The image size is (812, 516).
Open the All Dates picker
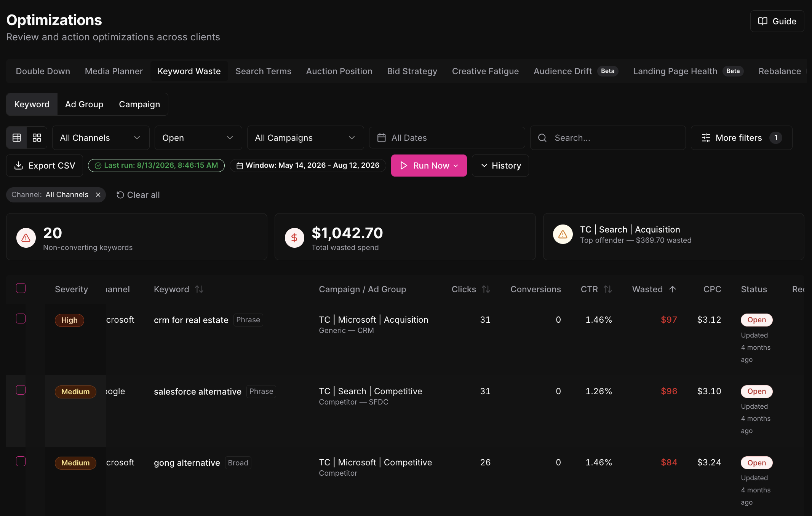(x=447, y=138)
